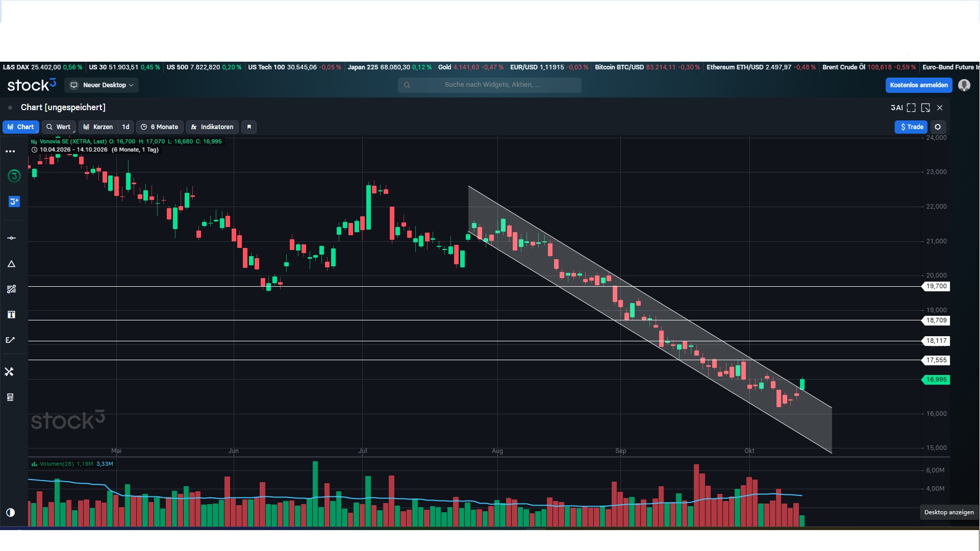Click the date range 10.04.2026 - 14.10.2026 text
The height and width of the screenshot is (551, 980).
pos(73,149)
